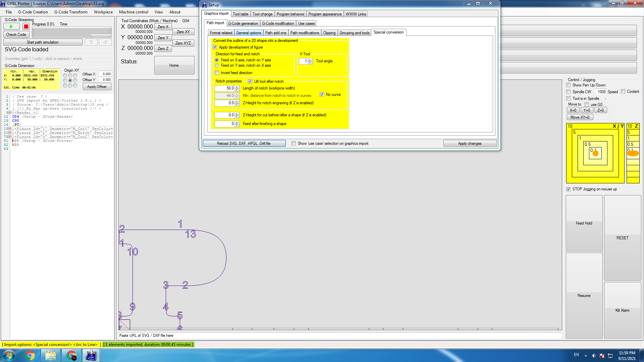Click the volume speaker tray icon
Screen dimensions: 644x362
click(594, 355)
